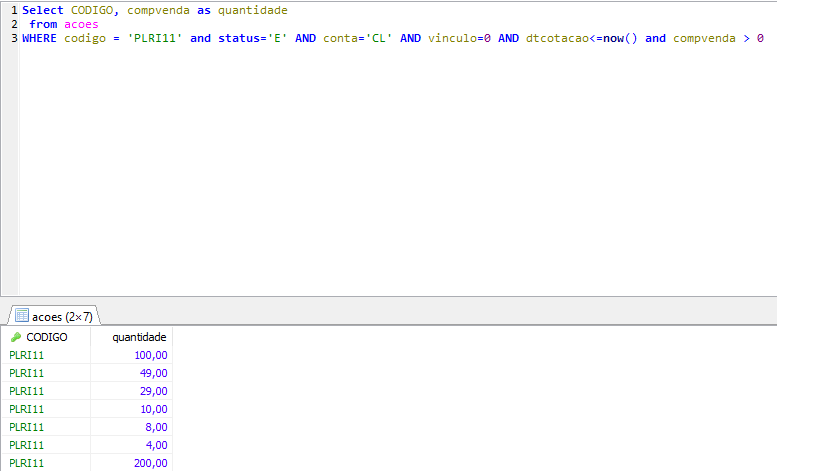Image resolution: width=819 pixels, height=471 pixels.
Task: Select PLRI11 in the 8,00 row
Action: pyautogui.click(x=46, y=427)
